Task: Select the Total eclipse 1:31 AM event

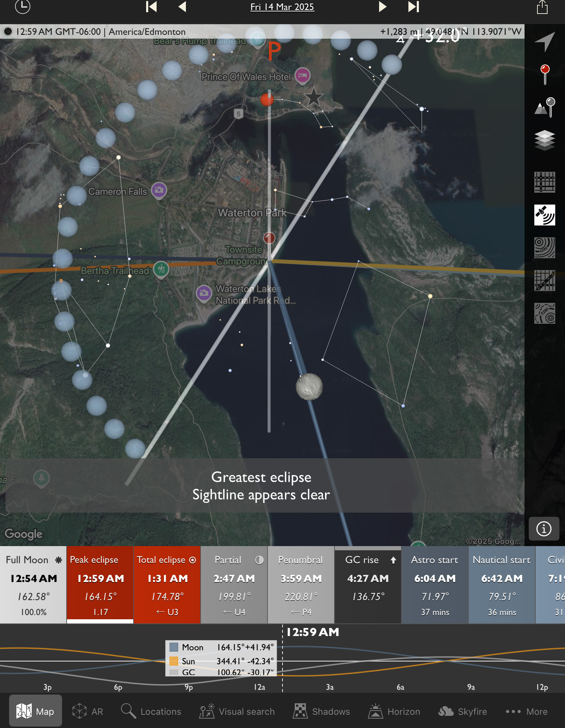Action: coord(167,585)
